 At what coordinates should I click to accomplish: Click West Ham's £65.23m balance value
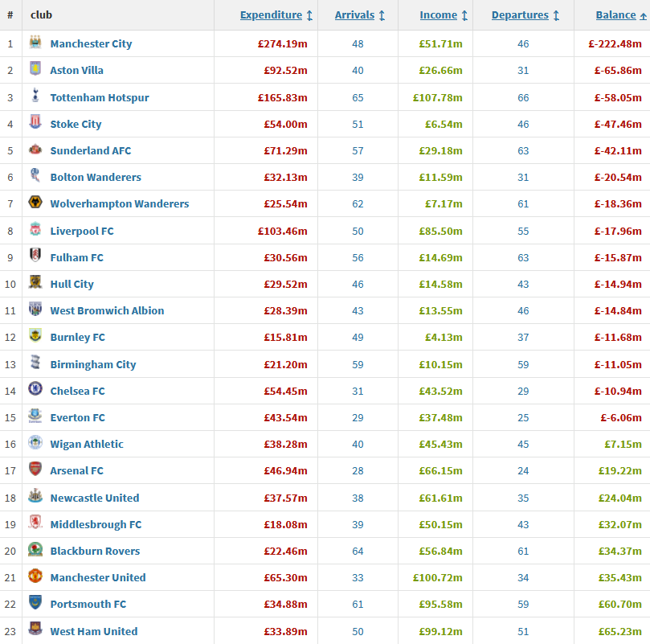620,632
